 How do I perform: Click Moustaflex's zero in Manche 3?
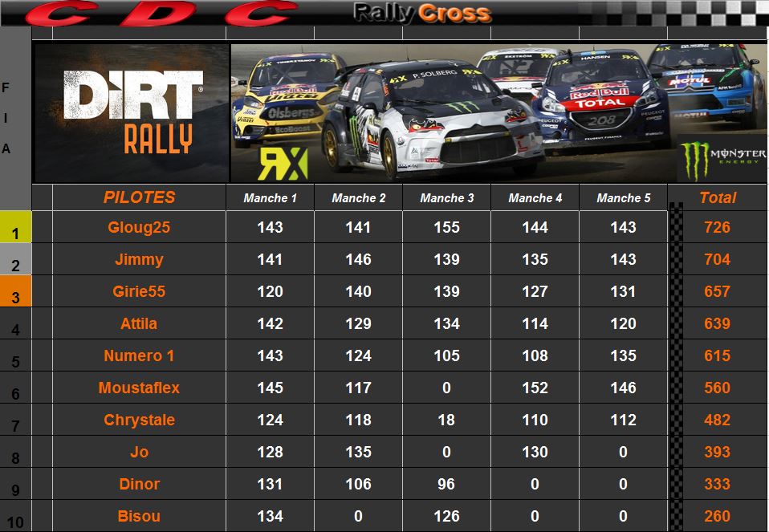point(447,388)
